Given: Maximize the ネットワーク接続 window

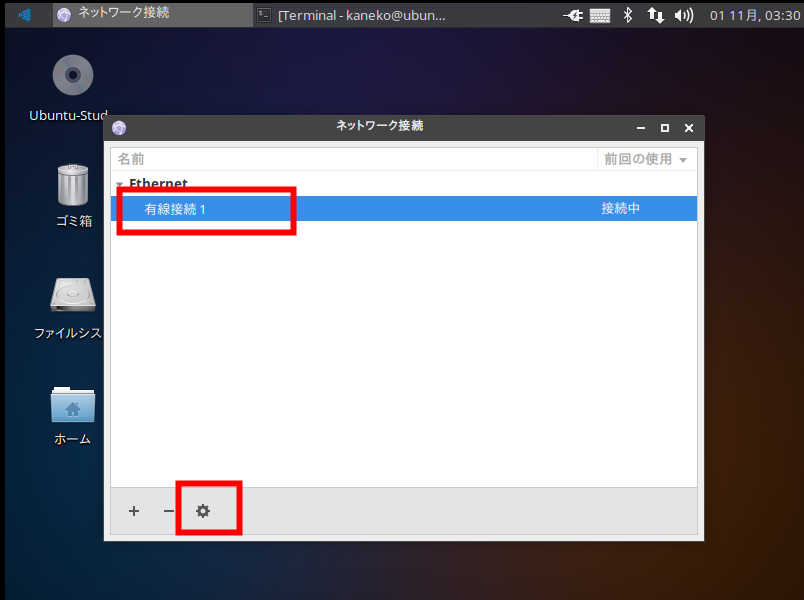Looking at the screenshot, I should (665, 128).
